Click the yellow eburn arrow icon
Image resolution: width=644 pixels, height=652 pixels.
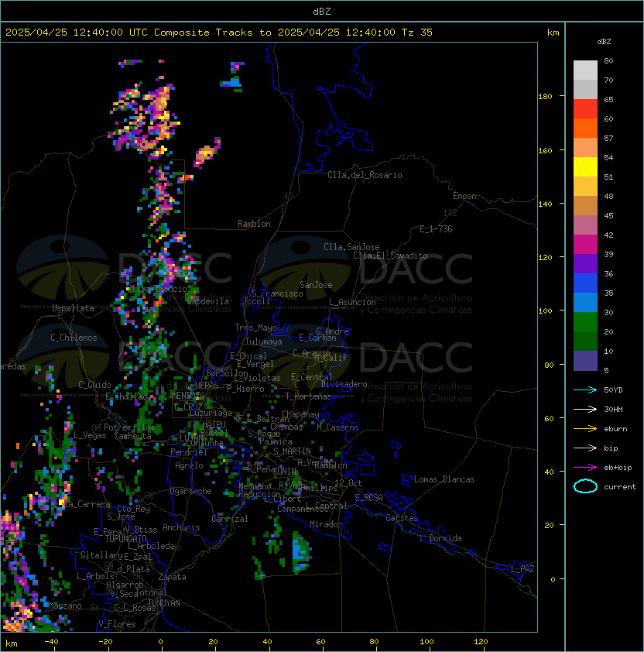pyautogui.click(x=585, y=429)
